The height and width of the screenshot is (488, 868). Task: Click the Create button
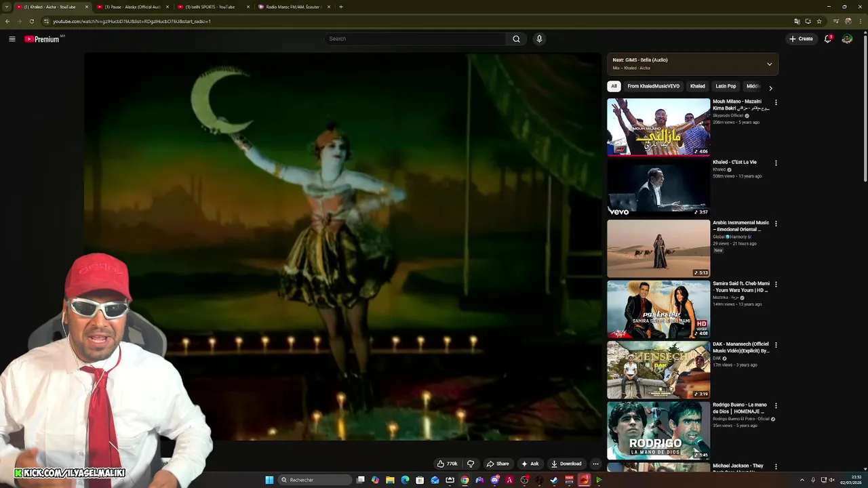pyautogui.click(x=801, y=39)
